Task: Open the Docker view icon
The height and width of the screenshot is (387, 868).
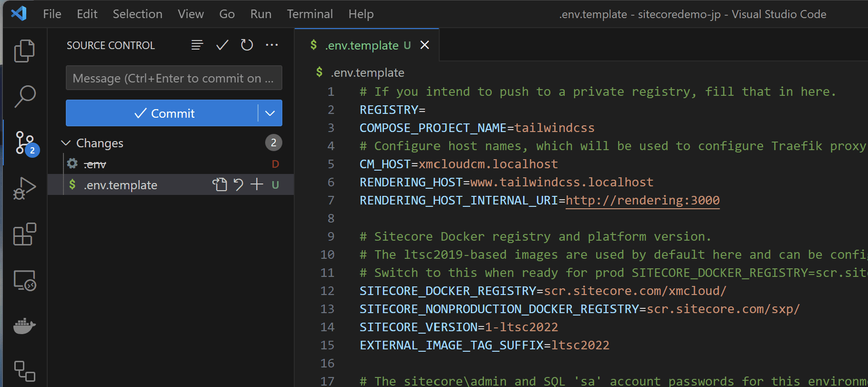Action: pyautogui.click(x=24, y=326)
